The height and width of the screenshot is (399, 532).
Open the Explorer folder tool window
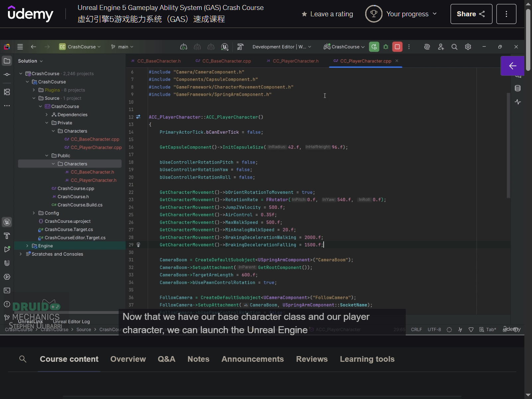click(7, 61)
